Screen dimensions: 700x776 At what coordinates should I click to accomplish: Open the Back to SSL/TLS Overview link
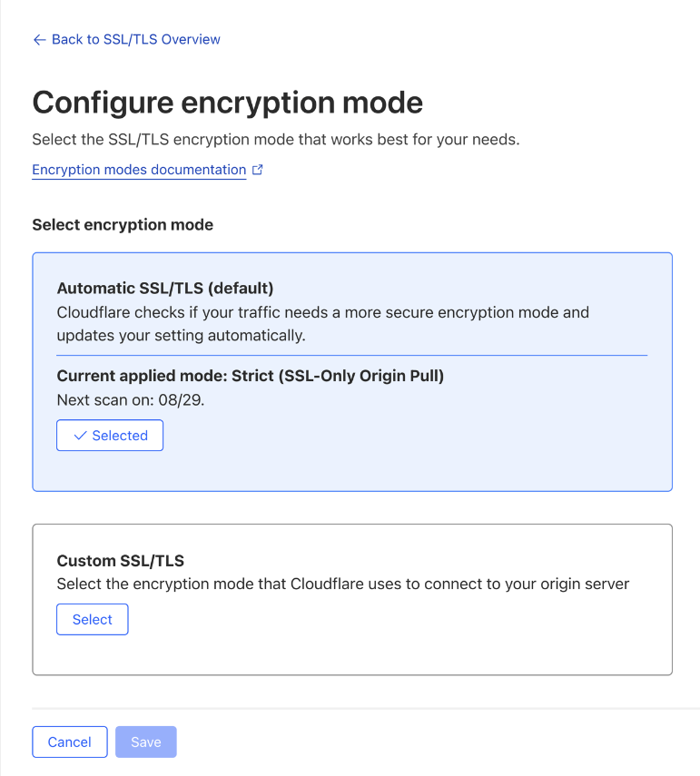[135, 40]
